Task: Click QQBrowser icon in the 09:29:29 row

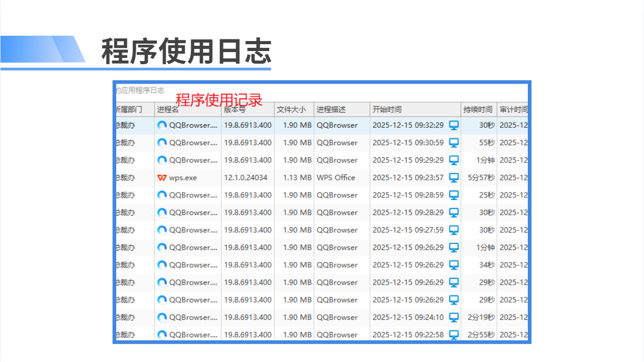Action: click(162, 160)
